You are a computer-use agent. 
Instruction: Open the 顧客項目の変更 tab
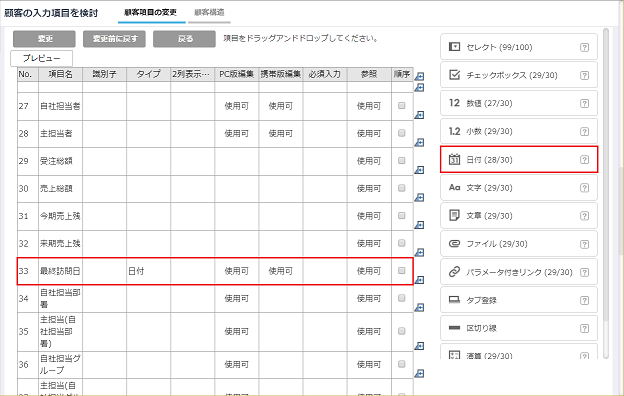pos(151,13)
